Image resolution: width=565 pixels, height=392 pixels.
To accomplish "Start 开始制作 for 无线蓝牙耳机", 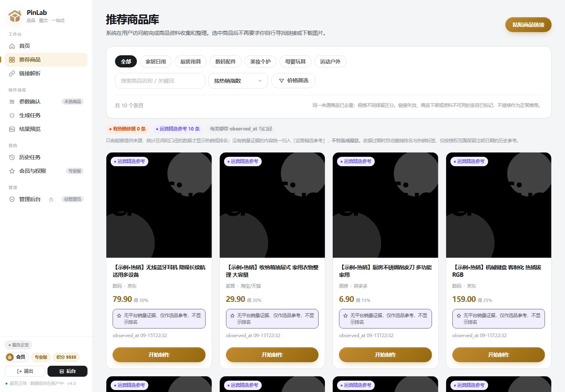I will point(159,355).
